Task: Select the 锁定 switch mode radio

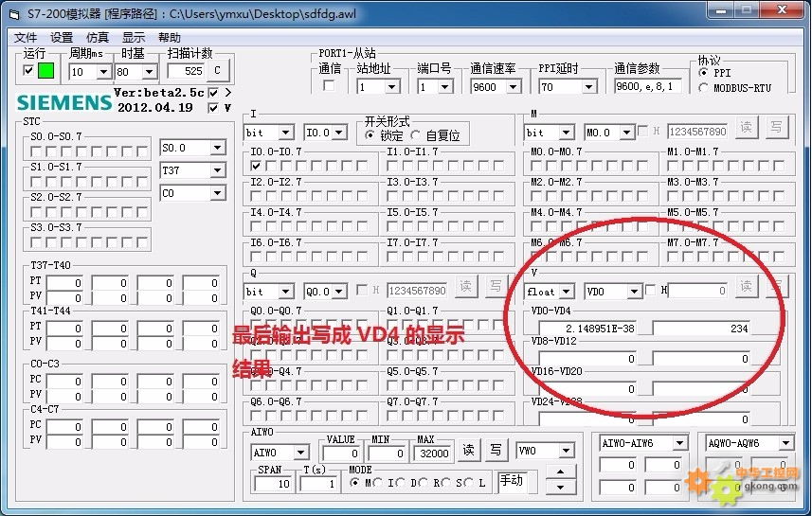Action: [370, 135]
